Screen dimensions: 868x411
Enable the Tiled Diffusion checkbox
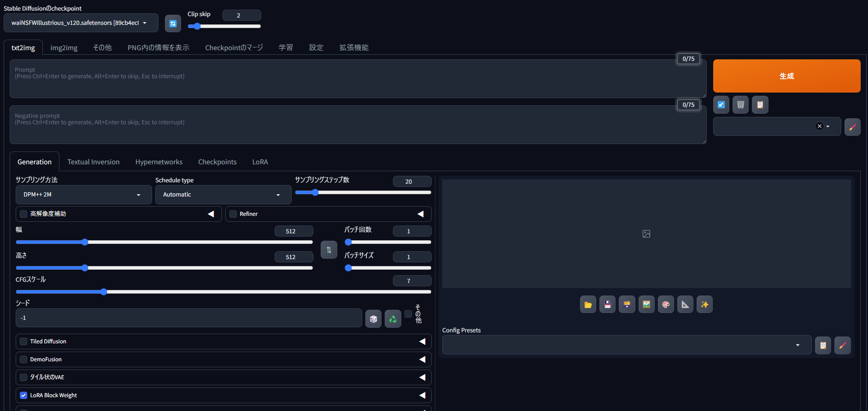click(x=24, y=342)
